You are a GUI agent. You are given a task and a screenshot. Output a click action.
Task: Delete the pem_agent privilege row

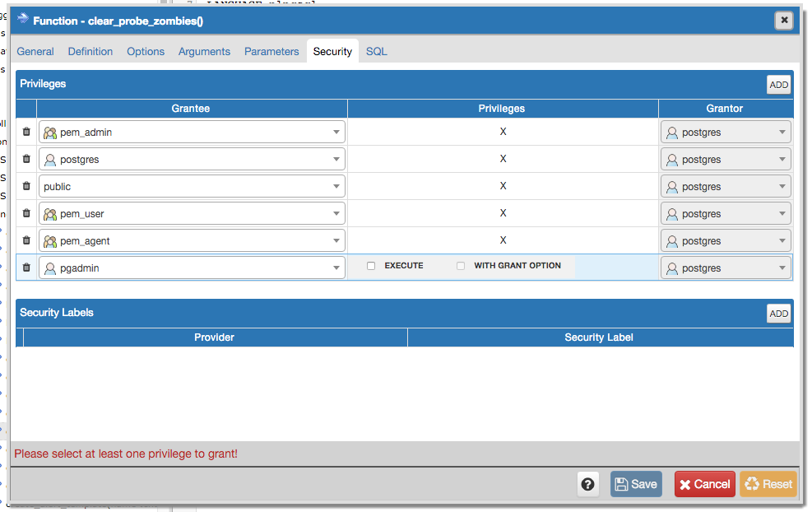(x=26, y=240)
